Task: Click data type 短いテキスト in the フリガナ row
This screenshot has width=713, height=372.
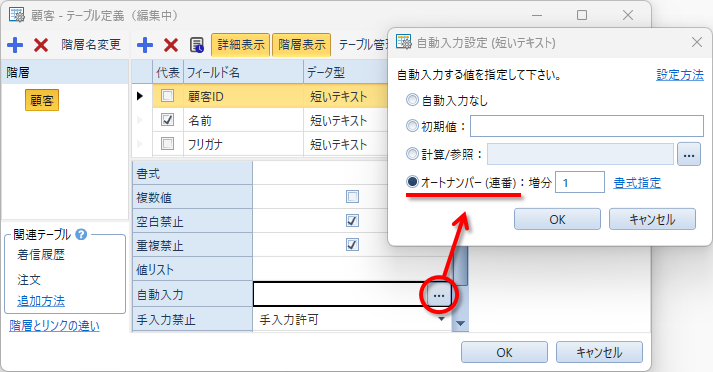Action: click(346, 144)
